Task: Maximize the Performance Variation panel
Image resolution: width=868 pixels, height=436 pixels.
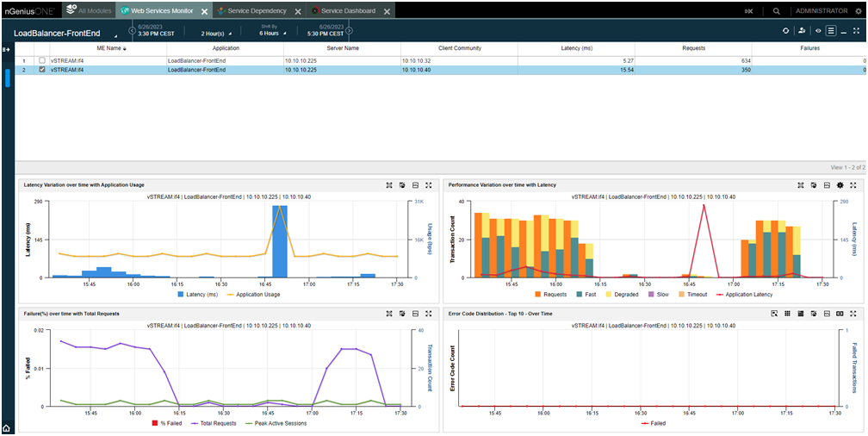Action: click(853, 185)
